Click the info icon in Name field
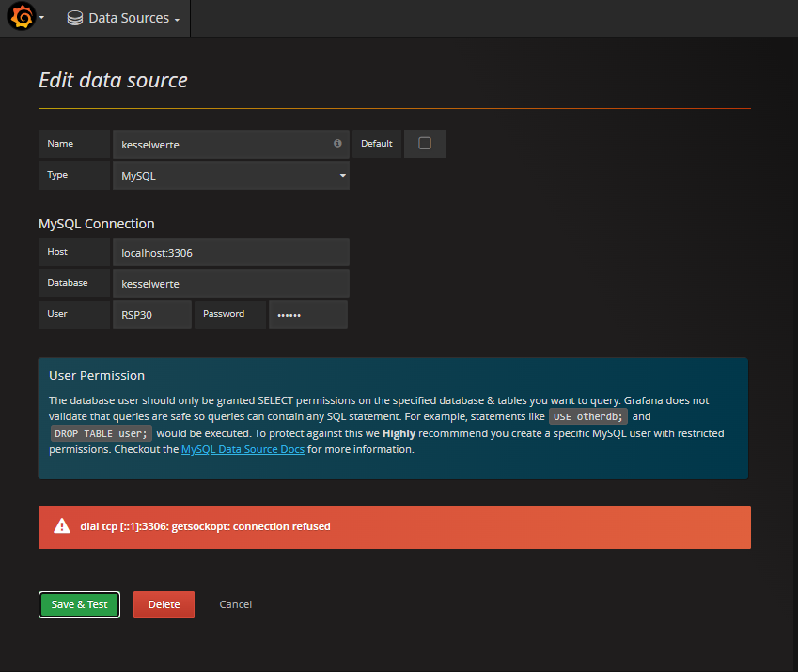The image size is (798, 672). coord(337,144)
